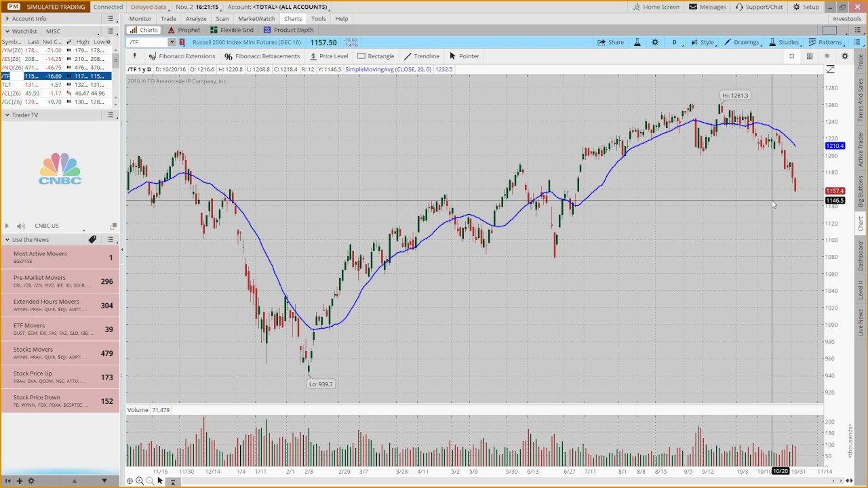The width and height of the screenshot is (868, 488).
Task: Collapse the Watchlist gadget
Action: click(x=7, y=31)
